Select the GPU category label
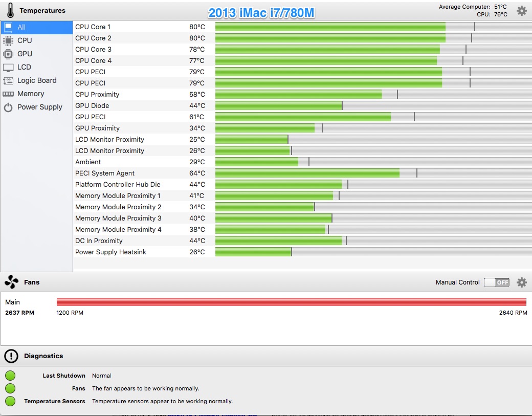Screen dimensions: 532x416 [x=25, y=54]
